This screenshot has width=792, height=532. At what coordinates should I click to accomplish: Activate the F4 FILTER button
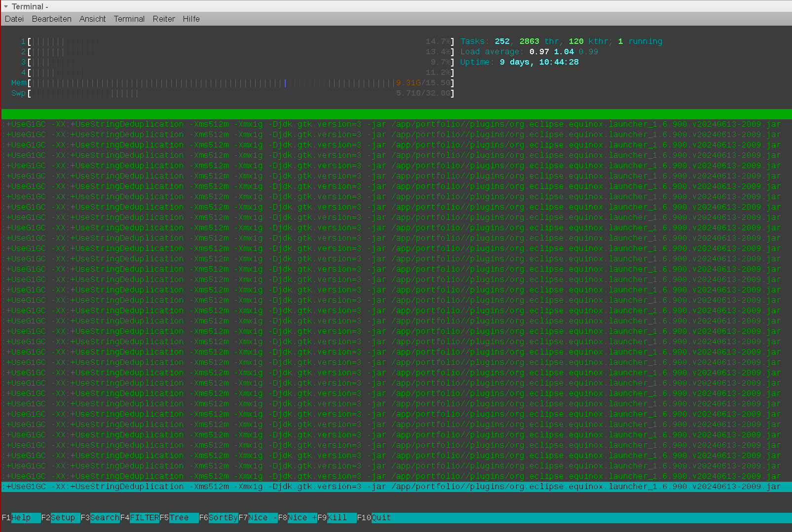[140, 518]
